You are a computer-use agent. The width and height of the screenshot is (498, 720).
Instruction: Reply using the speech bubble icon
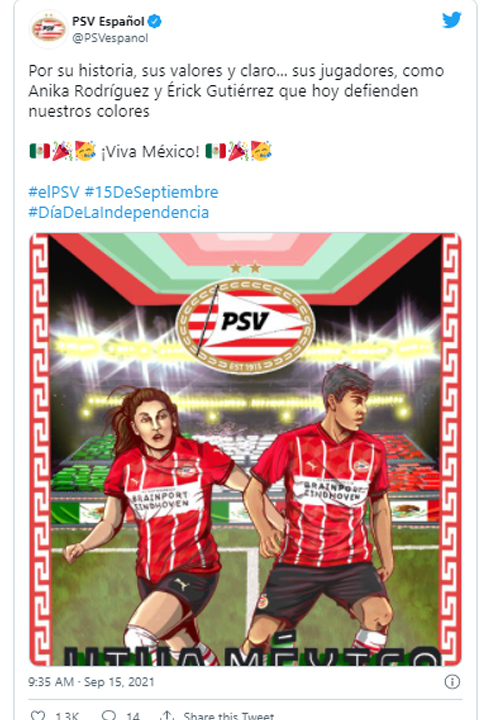coord(109,715)
